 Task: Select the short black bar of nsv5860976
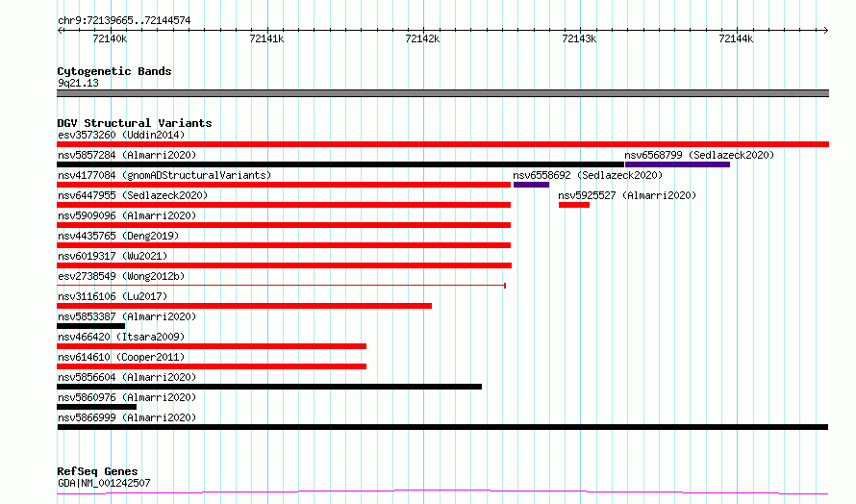tap(96, 407)
